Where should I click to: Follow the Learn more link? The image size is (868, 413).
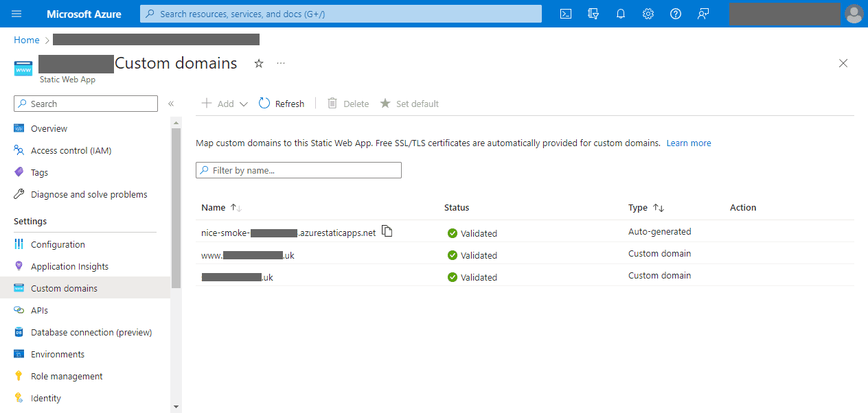689,143
